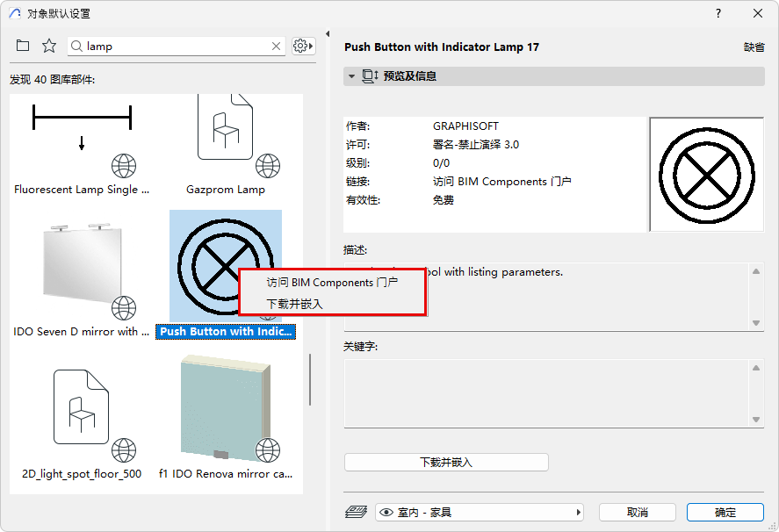Click the search field containing lamp
Image resolution: width=779 pixels, height=532 pixels.
click(177, 47)
